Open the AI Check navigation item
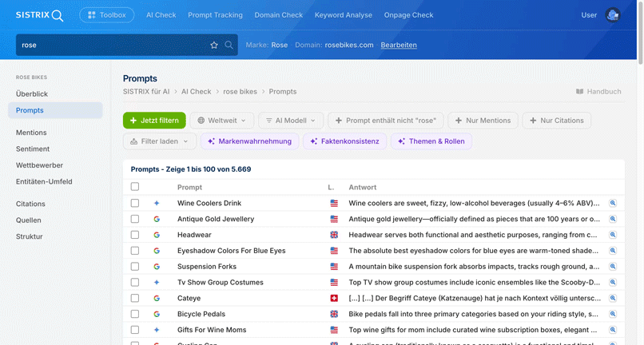 coord(161,15)
